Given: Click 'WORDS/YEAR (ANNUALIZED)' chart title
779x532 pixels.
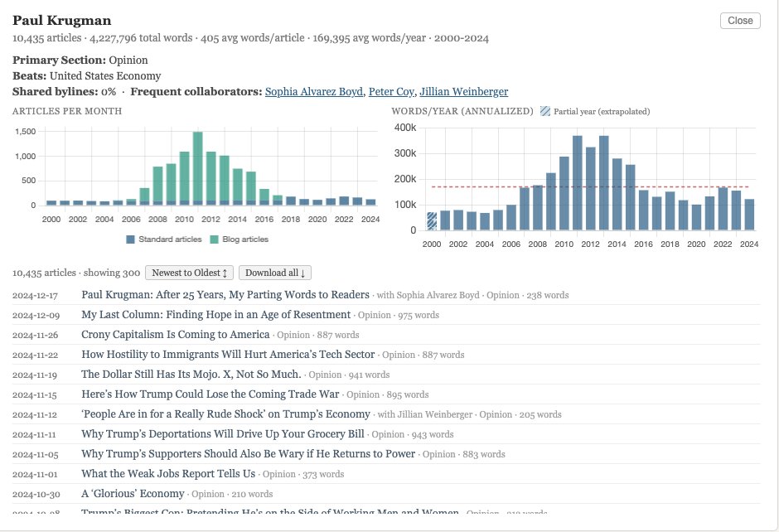Looking at the screenshot, I should 462,111.
